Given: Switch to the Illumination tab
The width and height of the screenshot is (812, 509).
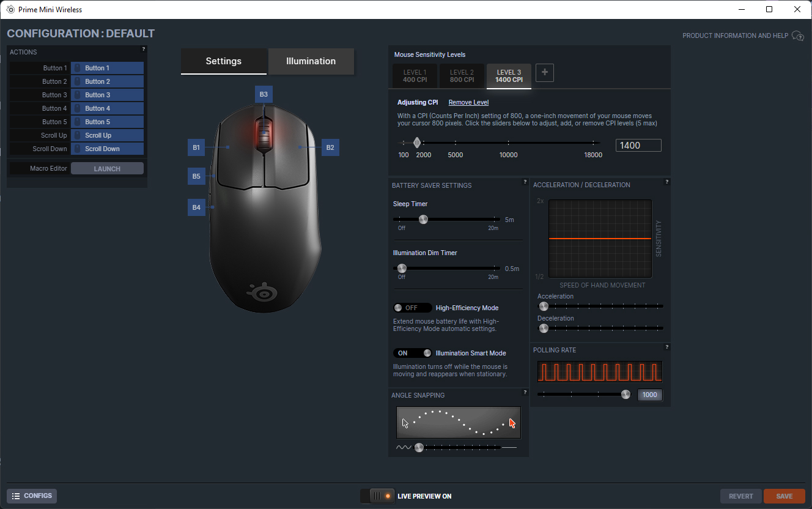Looking at the screenshot, I should point(311,61).
